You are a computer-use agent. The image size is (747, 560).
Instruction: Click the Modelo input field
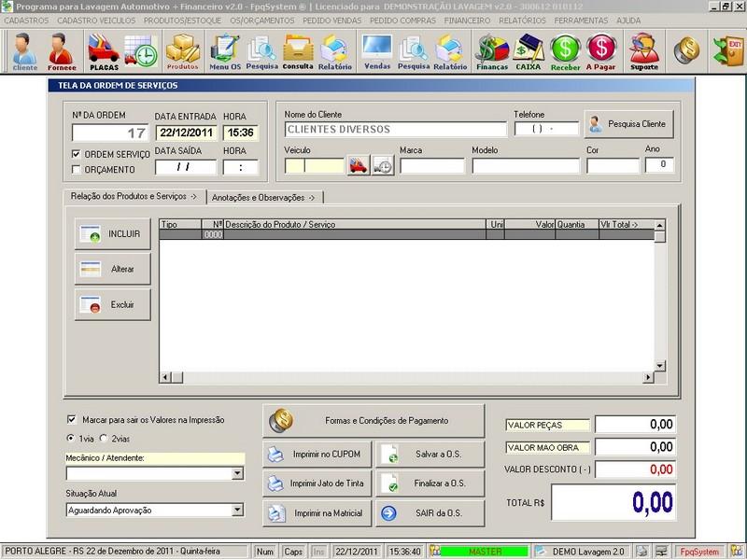coord(526,166)
